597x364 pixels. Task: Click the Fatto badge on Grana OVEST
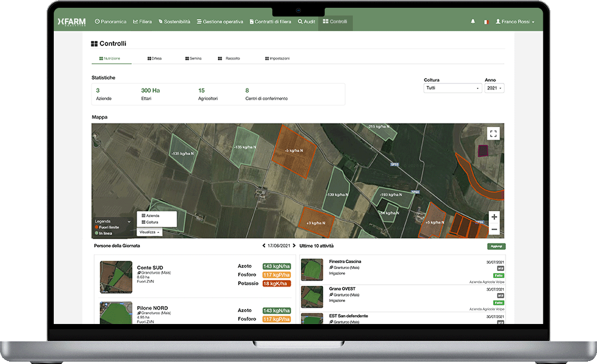point(498,303)
